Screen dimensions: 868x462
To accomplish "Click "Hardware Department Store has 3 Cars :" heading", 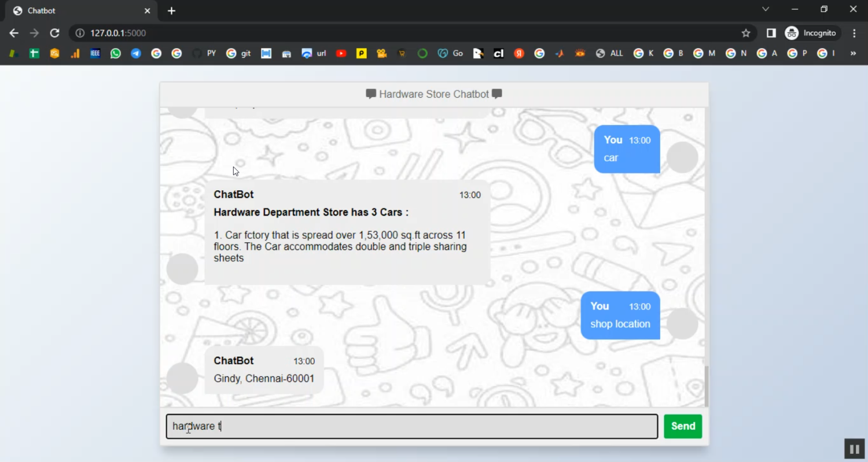I will (x=311, y=212).
